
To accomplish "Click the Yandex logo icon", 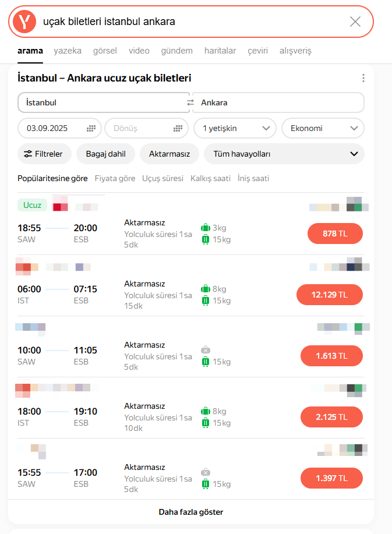I will (x=24, y=22).
